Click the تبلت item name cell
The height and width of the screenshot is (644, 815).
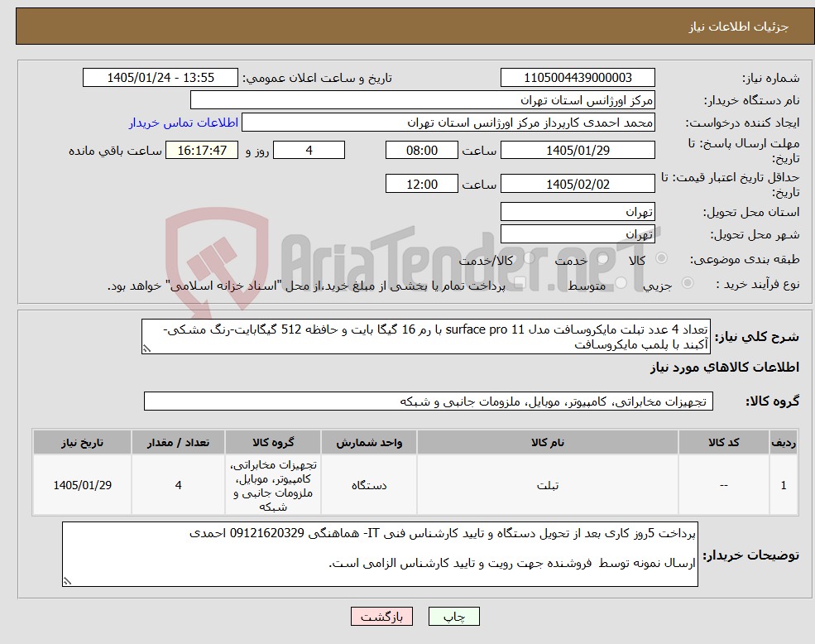tap(547, 485)
